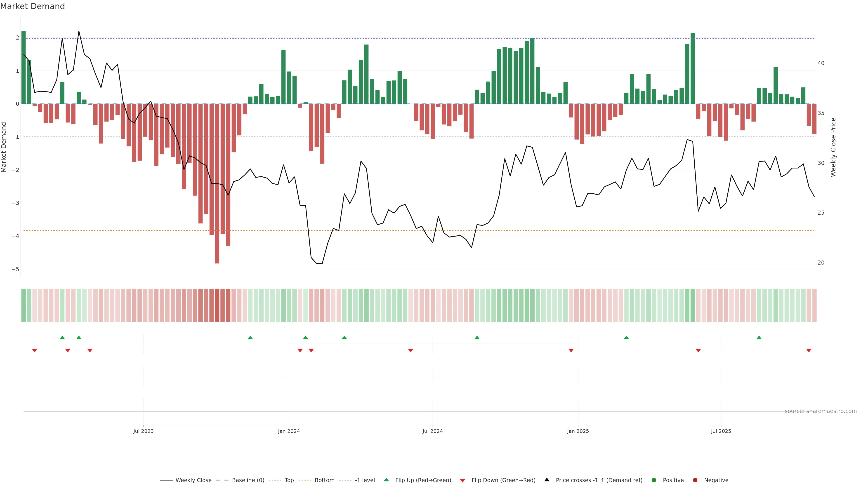868x488 pixels.
Task: Click the red Flip Down triangle legend icon
Action: (x=463, y=481)
